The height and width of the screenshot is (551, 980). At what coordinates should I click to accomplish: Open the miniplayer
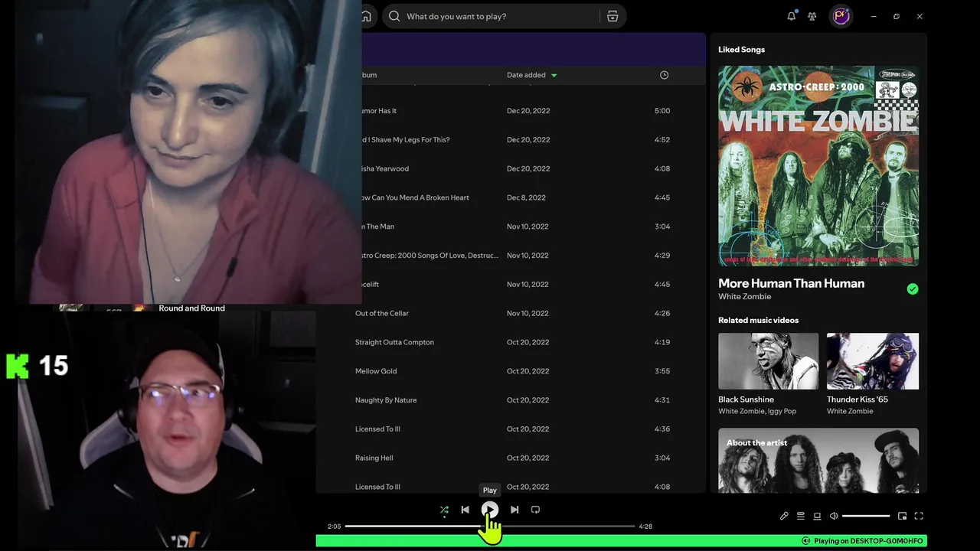point(903,516)
